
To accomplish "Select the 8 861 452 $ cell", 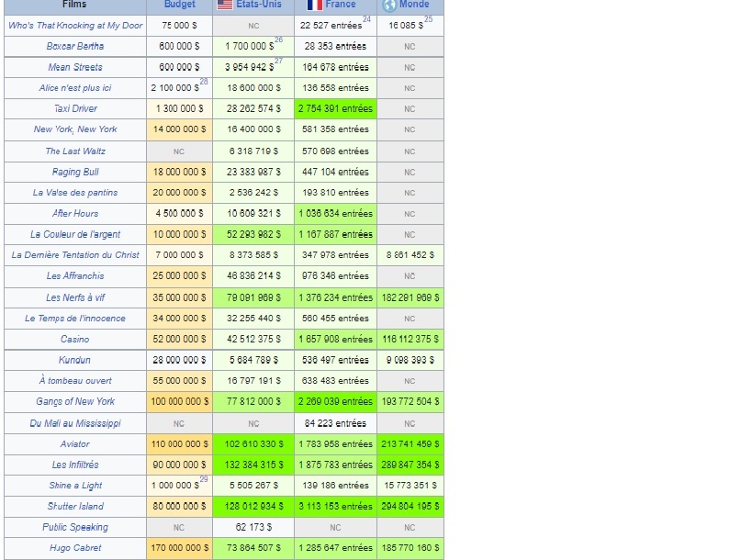I will (x=410, y=255).
